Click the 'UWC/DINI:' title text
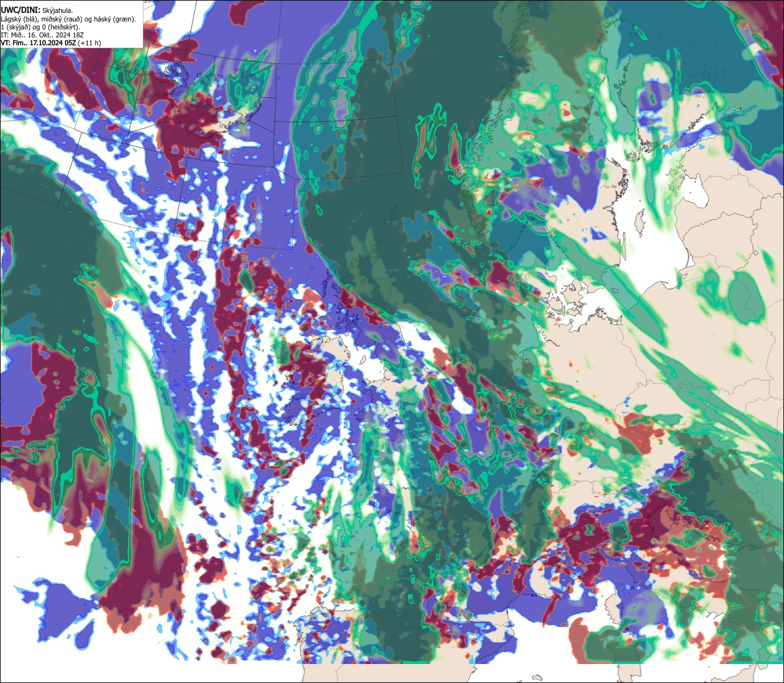This screenshot has width=784, height=683. click(x=20, y=10)
